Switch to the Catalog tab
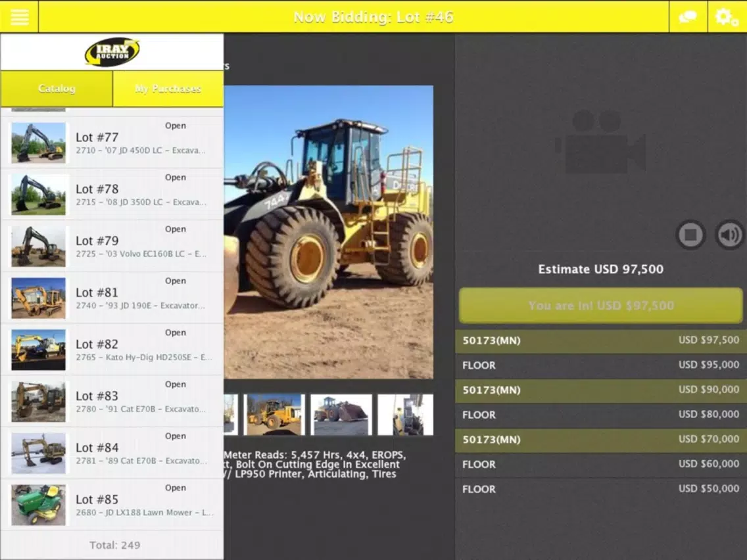The height and width of the screenshot is (560, 747). click(57, 89)
